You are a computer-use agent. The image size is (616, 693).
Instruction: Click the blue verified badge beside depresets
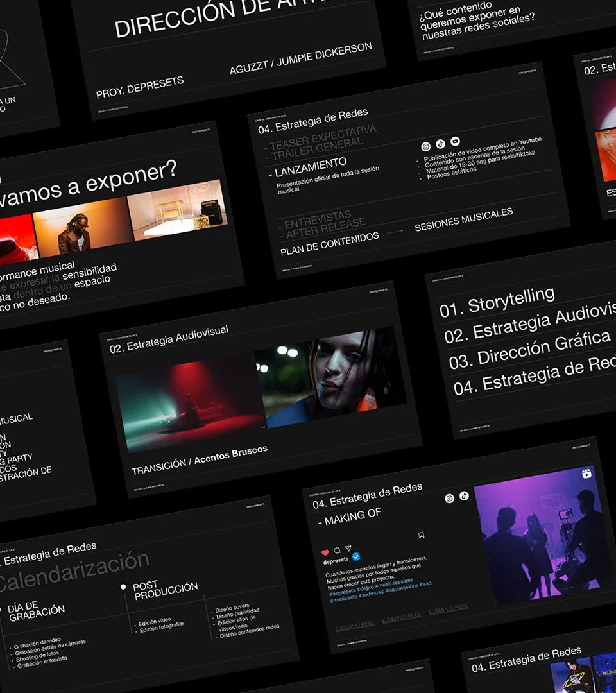tap(356, 557)
